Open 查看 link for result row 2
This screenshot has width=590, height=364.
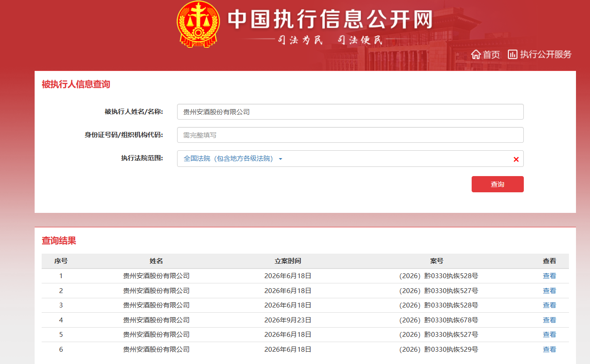pos(549,290)
